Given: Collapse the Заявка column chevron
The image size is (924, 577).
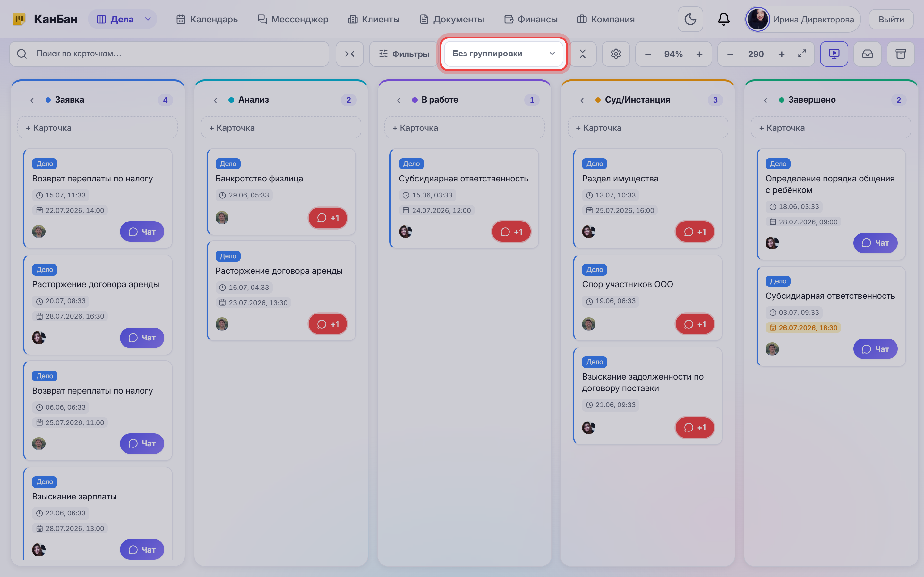Looking at the screenshot, I should [x=32, y=100].
